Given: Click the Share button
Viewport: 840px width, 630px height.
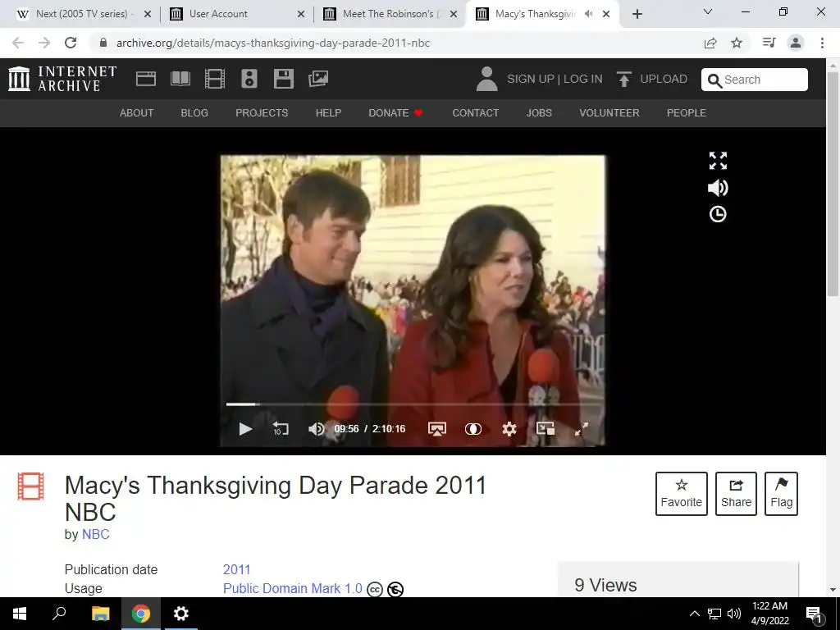Looking at the screenshot, I should [736, 493].
